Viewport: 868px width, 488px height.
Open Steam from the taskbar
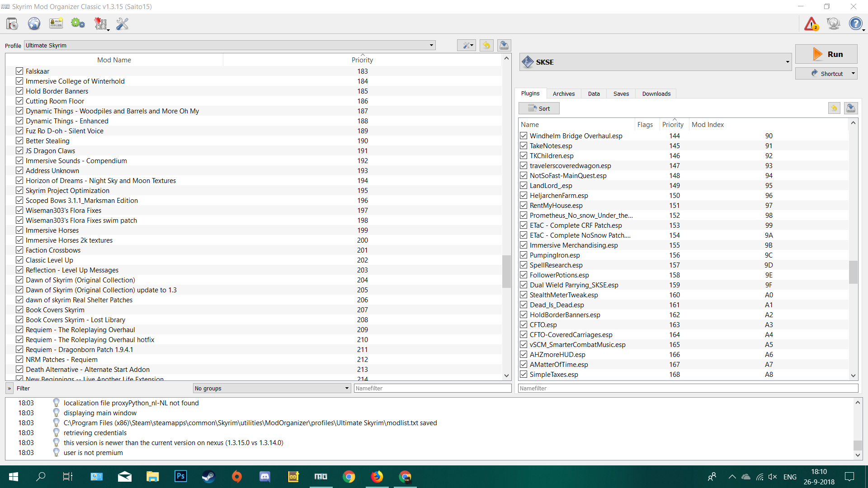pos(208,477)
